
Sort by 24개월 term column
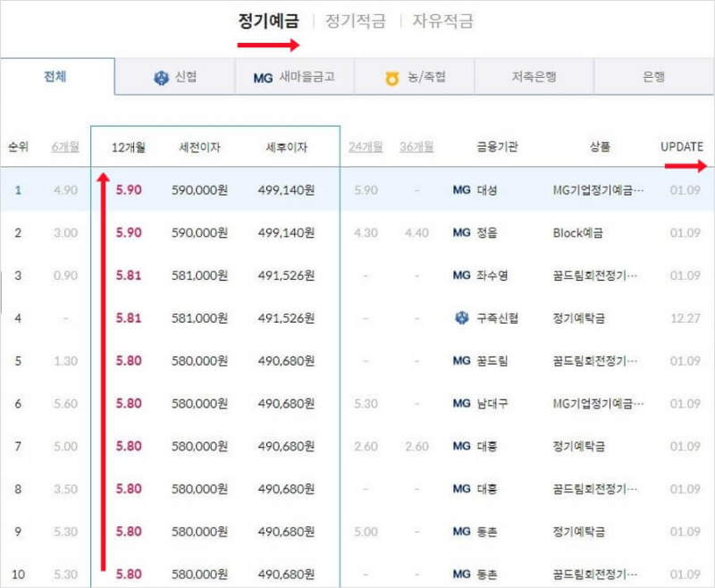tap(366, 147)
